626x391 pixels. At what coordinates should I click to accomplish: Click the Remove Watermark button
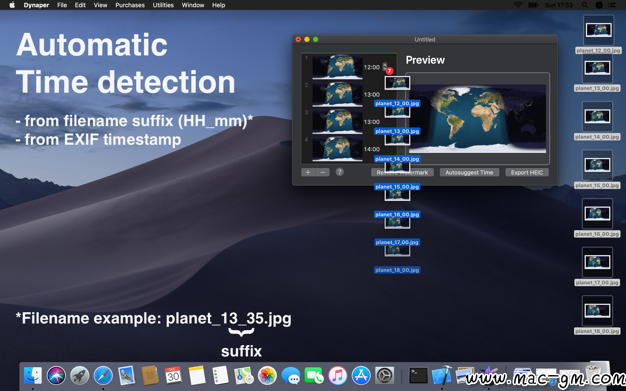tap(402, 173)
